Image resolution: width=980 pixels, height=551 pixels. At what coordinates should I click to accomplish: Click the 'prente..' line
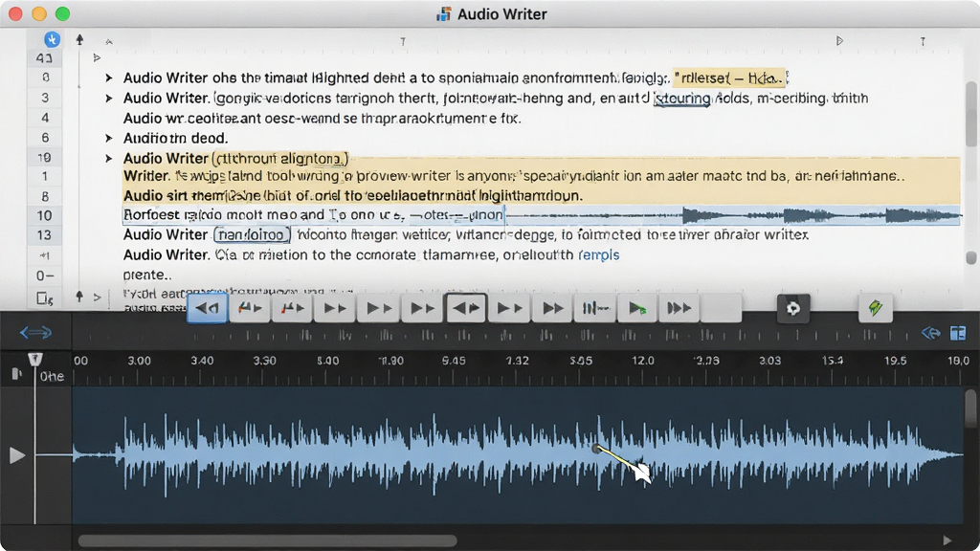point(146,275)
